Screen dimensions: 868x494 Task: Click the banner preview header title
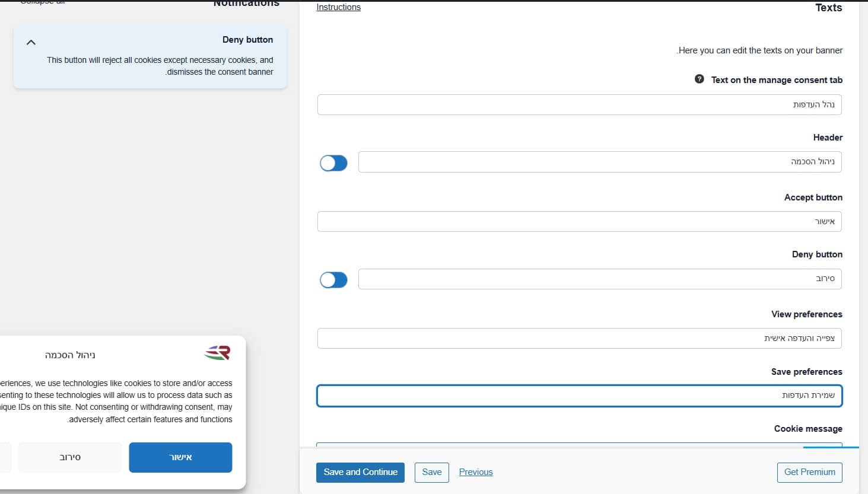tap(70, 355)
